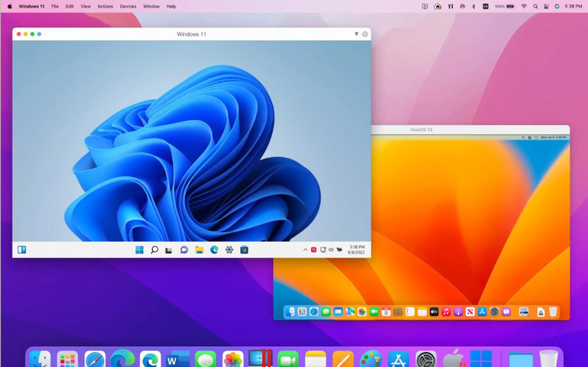Screen dimensions: 588x367
Task: Open Settings gear in Windows 11 taskbar
Action: pyautogui.click(x=229, y=249)
